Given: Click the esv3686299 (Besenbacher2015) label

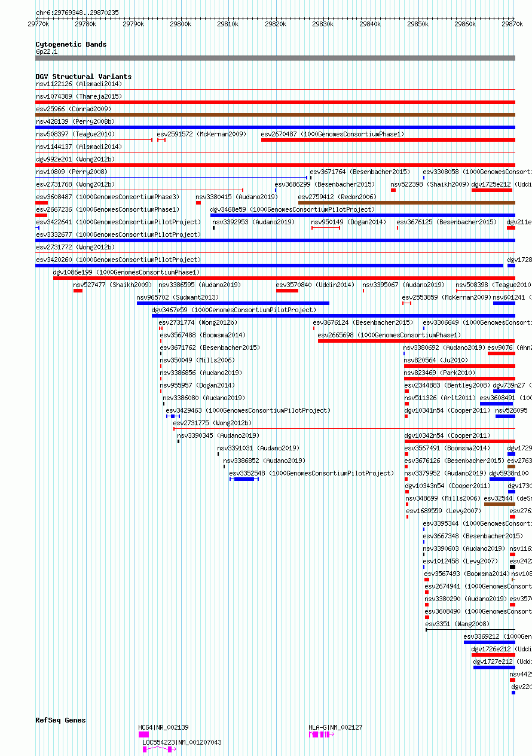Looking at the screenshot, I should [325, 184].
